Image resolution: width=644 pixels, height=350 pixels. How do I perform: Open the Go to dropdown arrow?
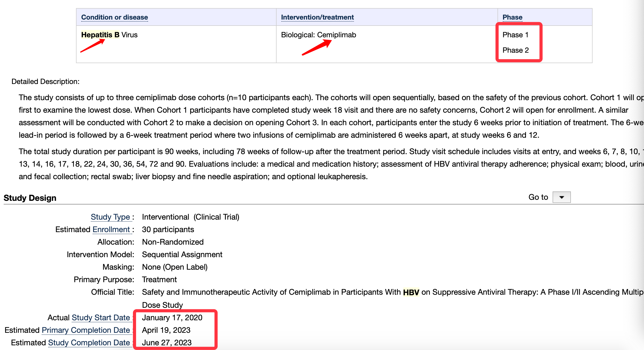click(561, 197)
